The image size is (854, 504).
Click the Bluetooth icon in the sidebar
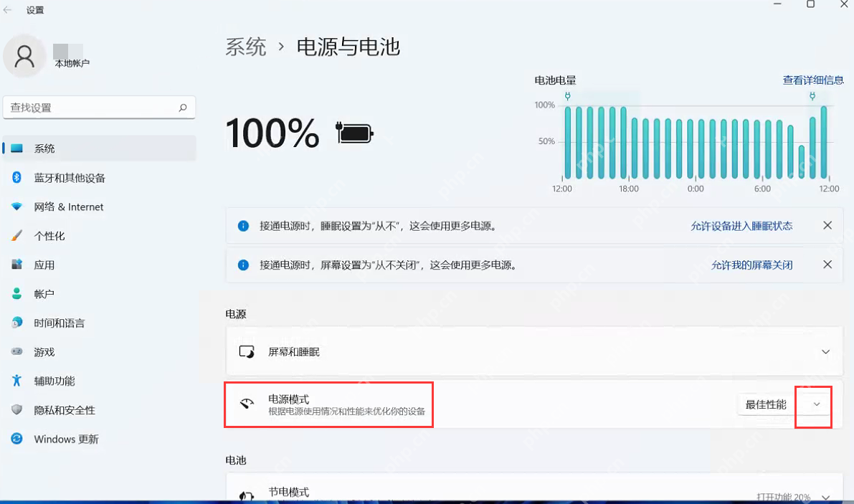(x=17, y=177)
